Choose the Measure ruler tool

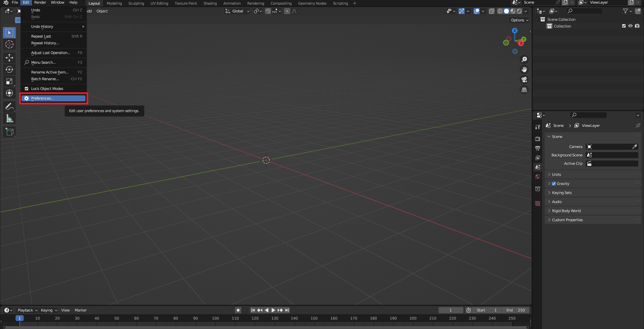(9, 118)
